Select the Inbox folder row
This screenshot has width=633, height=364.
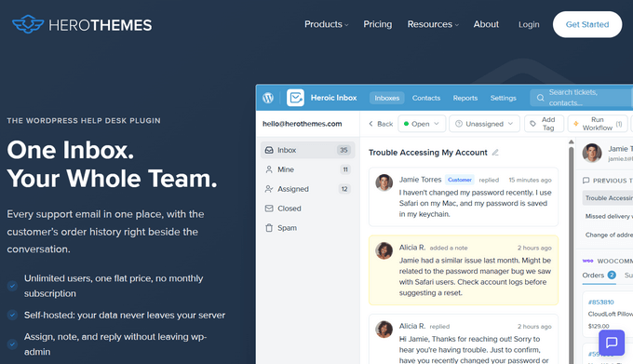point(307,150)
